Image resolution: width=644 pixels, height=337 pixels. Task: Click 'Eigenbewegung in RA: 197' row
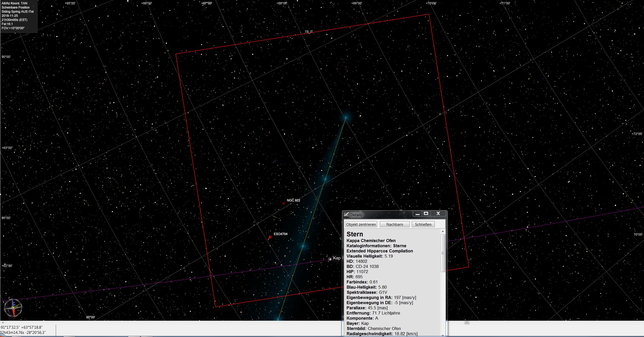click(x=381, y=297)
